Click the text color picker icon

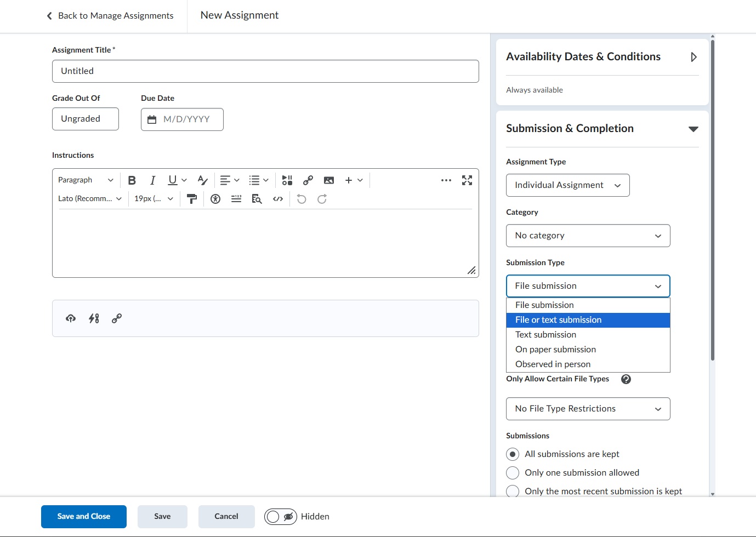point(202,180)
